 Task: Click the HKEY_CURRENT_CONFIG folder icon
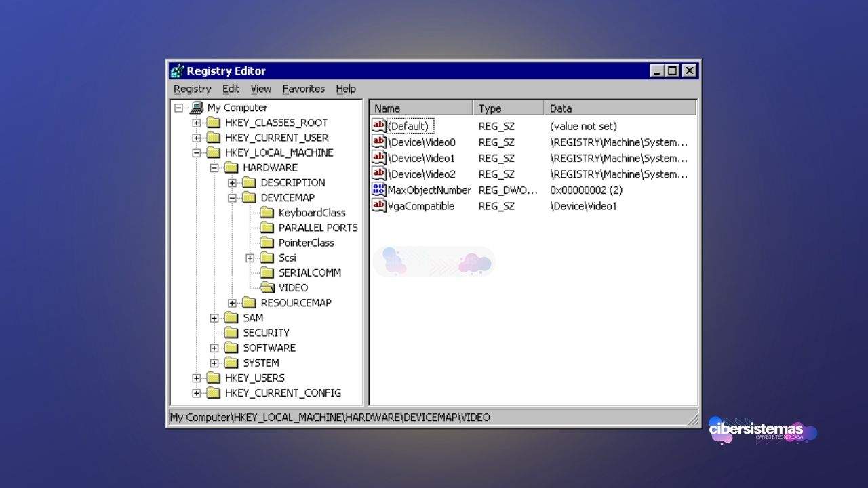tap(214, 393)
